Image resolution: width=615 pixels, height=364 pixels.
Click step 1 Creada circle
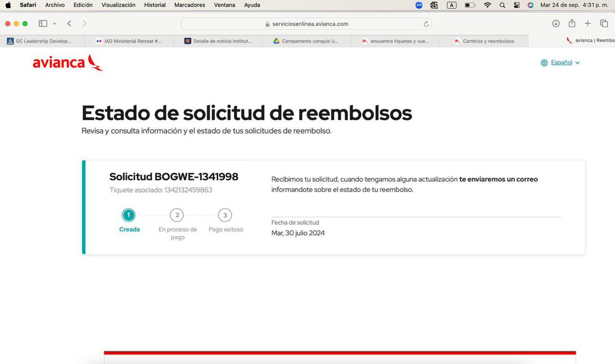(x=129, y=215)
